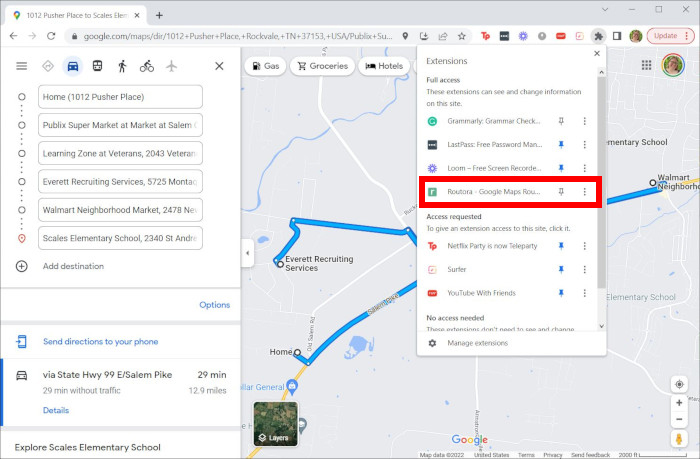Send directions to your phone
Image resolution: width=700 pixels, height=459 pixels.
100,342
